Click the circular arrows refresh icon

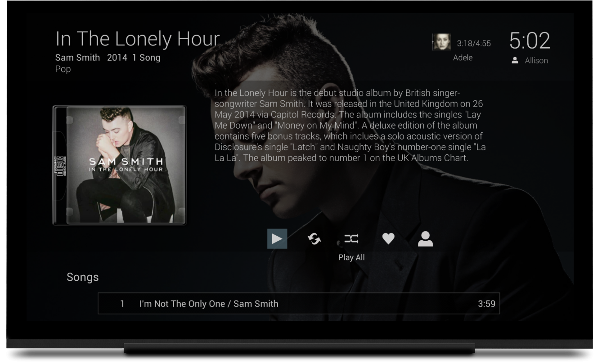click(x=314, y=239)
